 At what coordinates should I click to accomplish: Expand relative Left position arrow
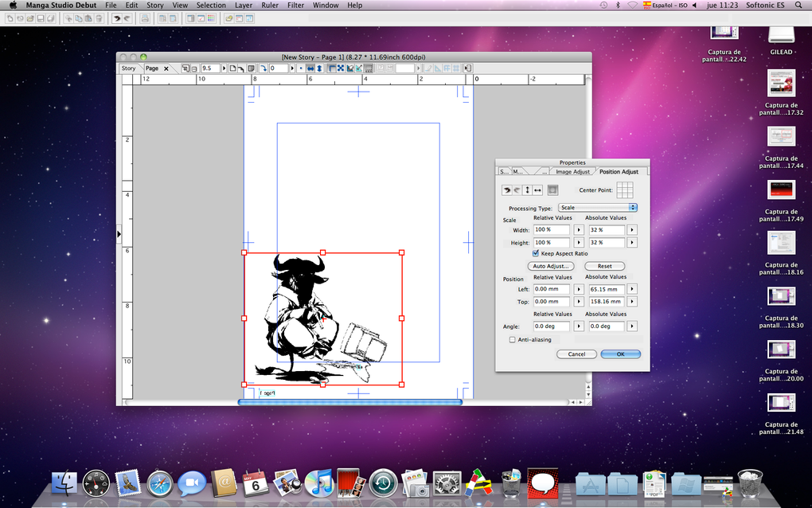coord(579,289)
